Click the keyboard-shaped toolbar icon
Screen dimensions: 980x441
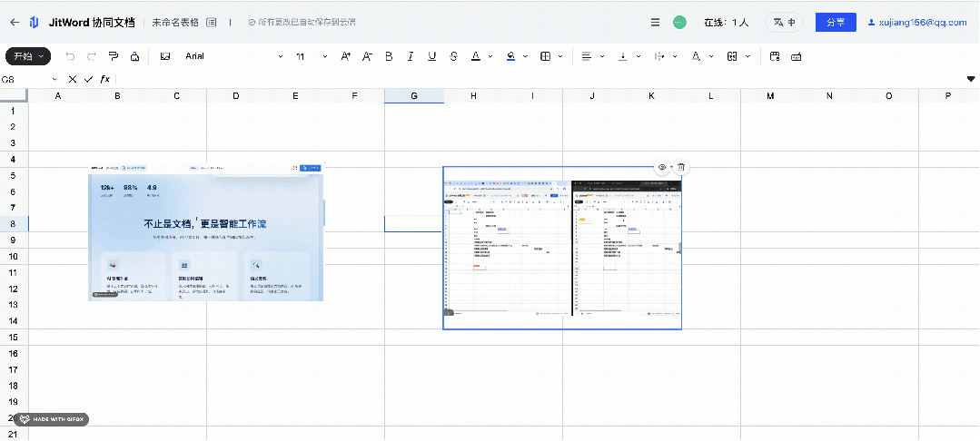(797, 57)
